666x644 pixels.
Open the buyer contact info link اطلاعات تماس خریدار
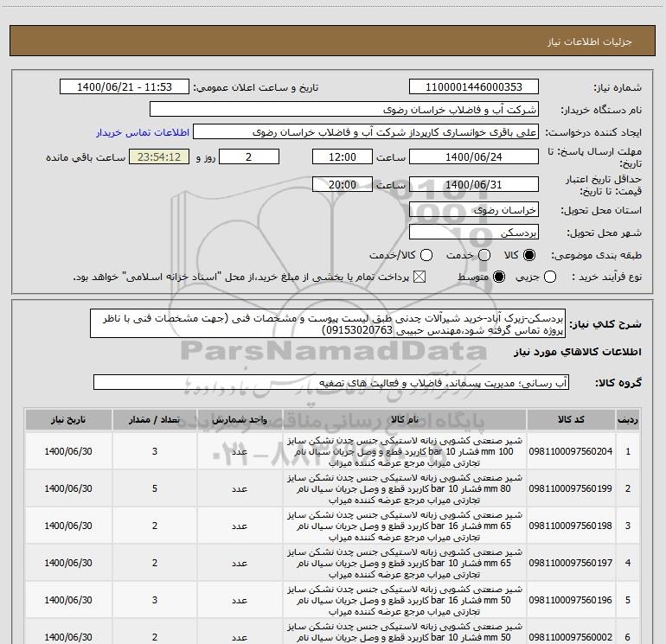(143, 132)
